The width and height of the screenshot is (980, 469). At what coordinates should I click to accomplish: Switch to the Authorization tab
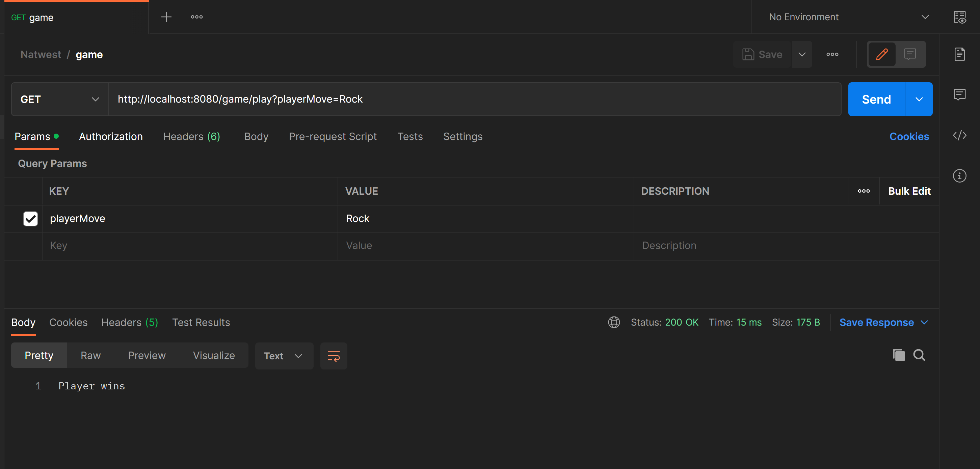tap(111, 136)
